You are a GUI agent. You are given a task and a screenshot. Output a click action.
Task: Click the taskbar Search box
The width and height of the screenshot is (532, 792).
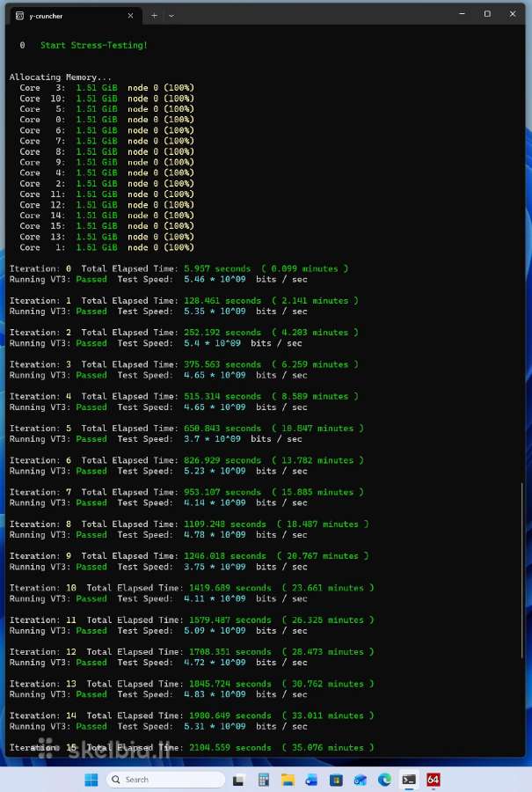point(165,780)
